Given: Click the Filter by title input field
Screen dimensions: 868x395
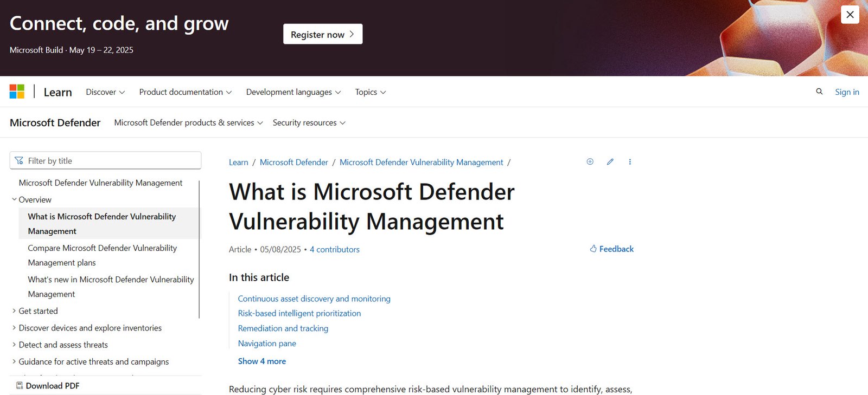Looking at the screenshot, I should pos(105,160).
